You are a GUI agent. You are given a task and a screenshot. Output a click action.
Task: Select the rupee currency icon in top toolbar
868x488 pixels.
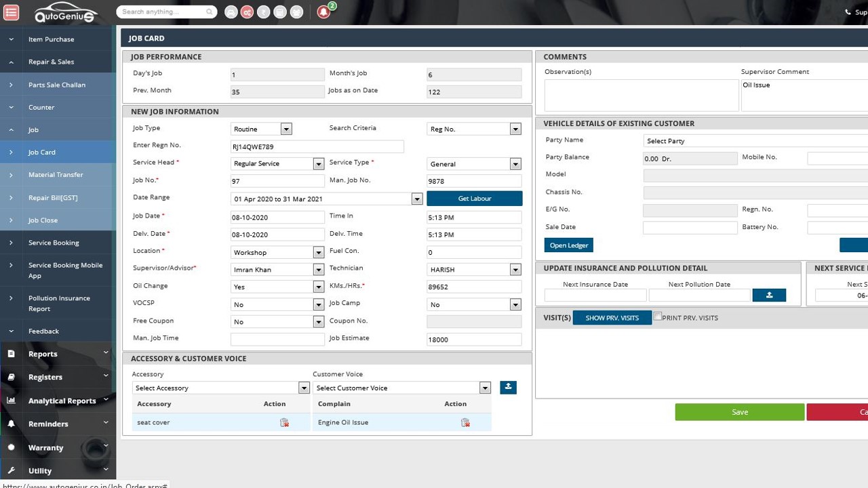click(263, 12)
